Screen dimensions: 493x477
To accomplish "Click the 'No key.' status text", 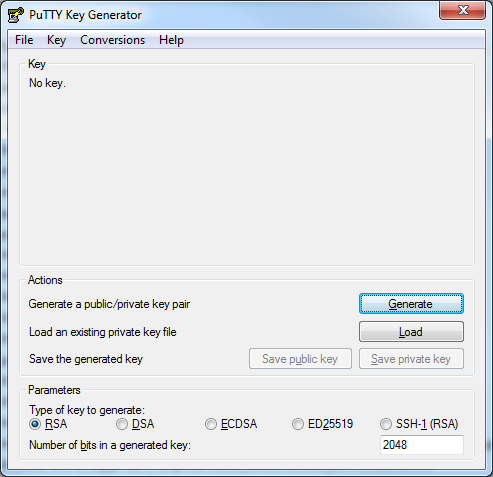I will coord(47,83).
